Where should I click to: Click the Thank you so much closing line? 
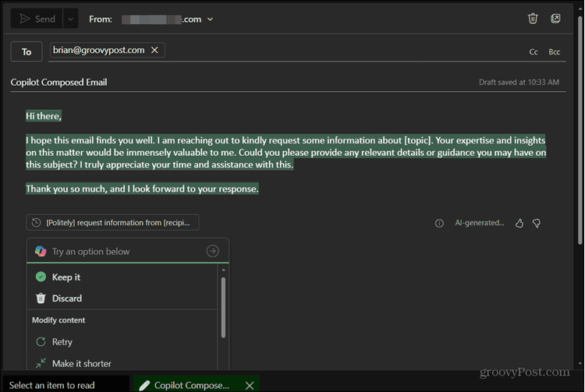142,189
